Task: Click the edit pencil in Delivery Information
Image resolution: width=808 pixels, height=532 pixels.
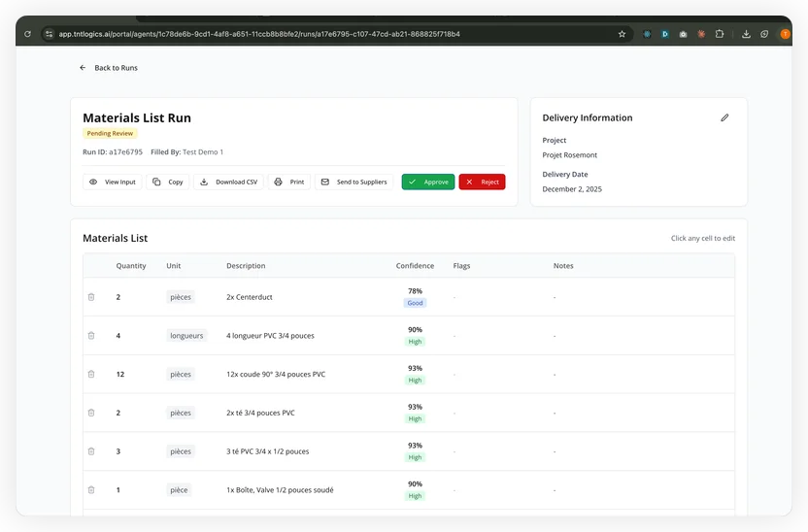Action: [x=724, y=117]
